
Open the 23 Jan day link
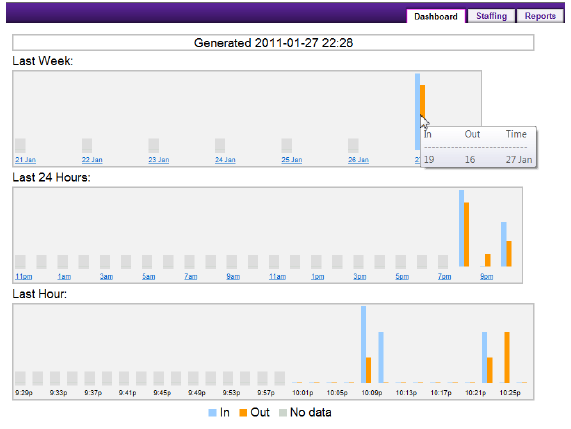(x=159, y=160)
